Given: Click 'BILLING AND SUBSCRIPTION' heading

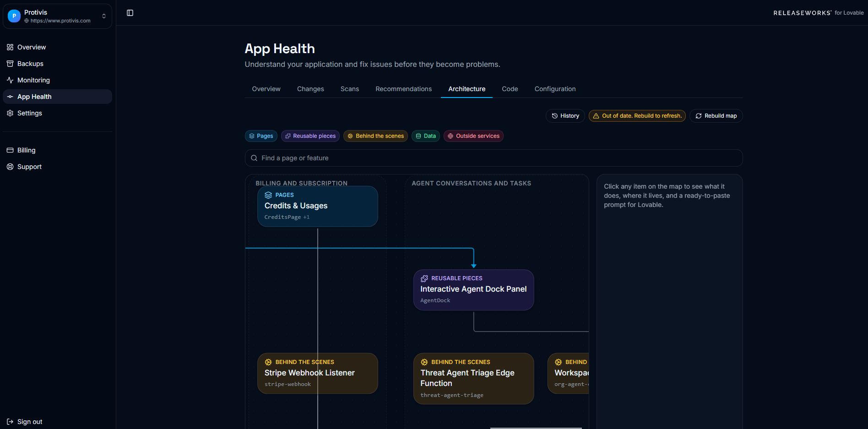Looking at the screenshot, I should point(301,183).
